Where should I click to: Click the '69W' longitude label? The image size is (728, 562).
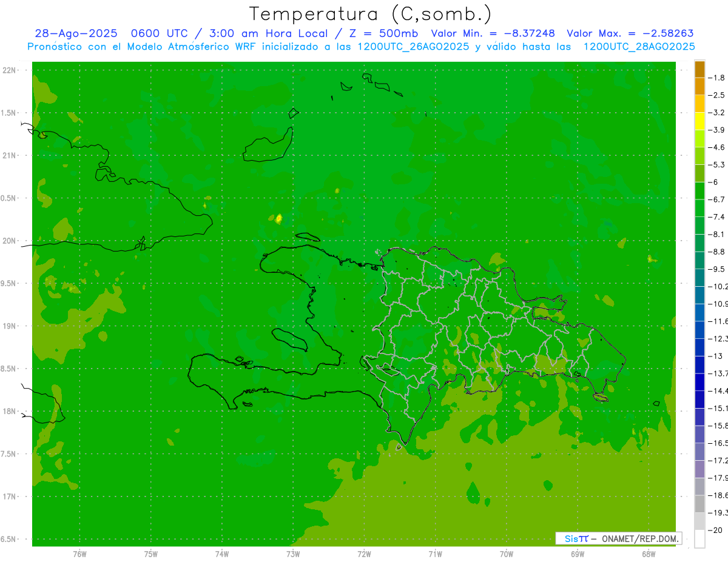click(x=578, y=554)
